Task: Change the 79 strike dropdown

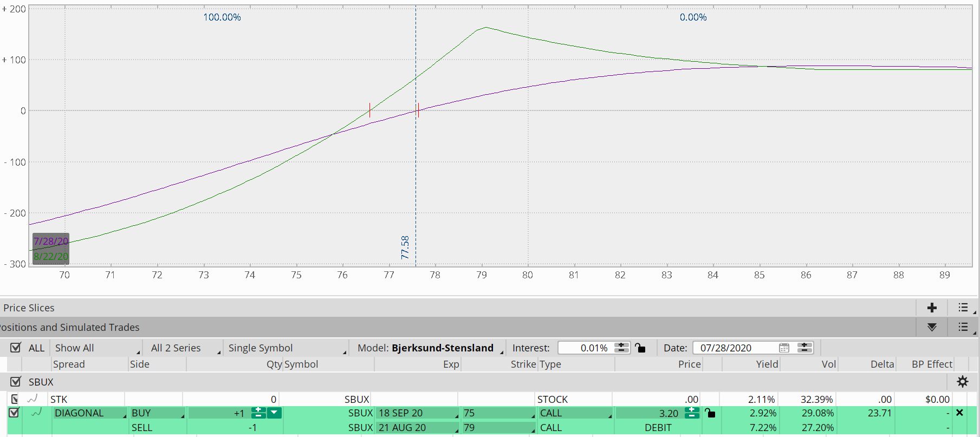Action: 498,428
